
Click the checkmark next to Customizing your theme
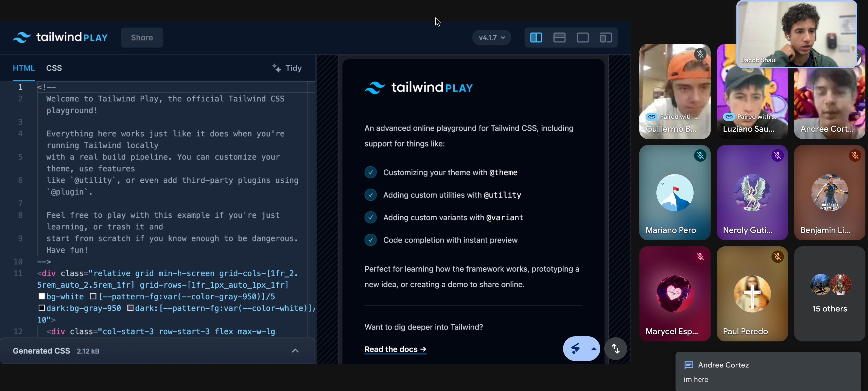[370, 173]
